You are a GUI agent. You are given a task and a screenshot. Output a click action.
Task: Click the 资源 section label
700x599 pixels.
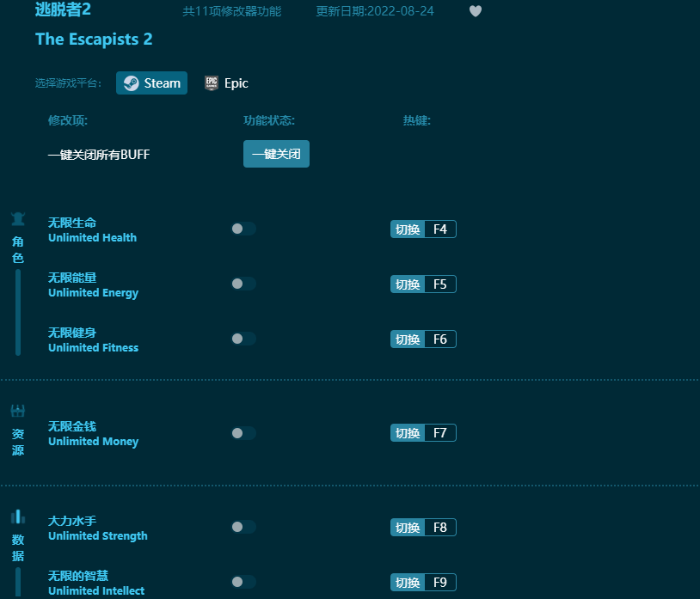18,442
